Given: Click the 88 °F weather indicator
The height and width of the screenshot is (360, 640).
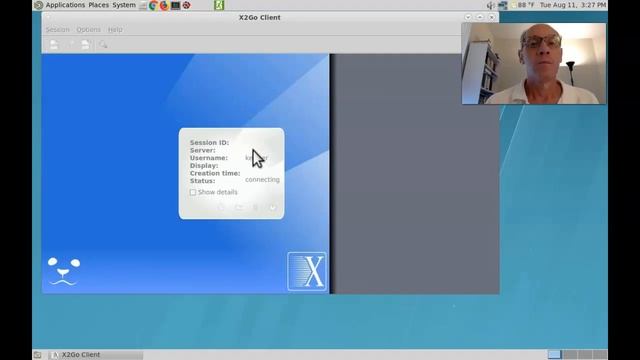Looking at the screenshot, I should (x=523, y=5).
